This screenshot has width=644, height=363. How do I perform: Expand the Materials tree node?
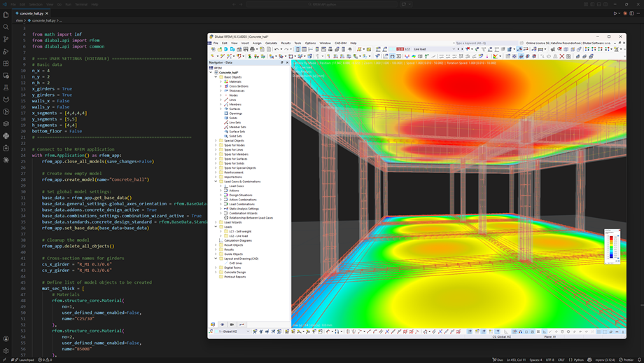[220, 81]
